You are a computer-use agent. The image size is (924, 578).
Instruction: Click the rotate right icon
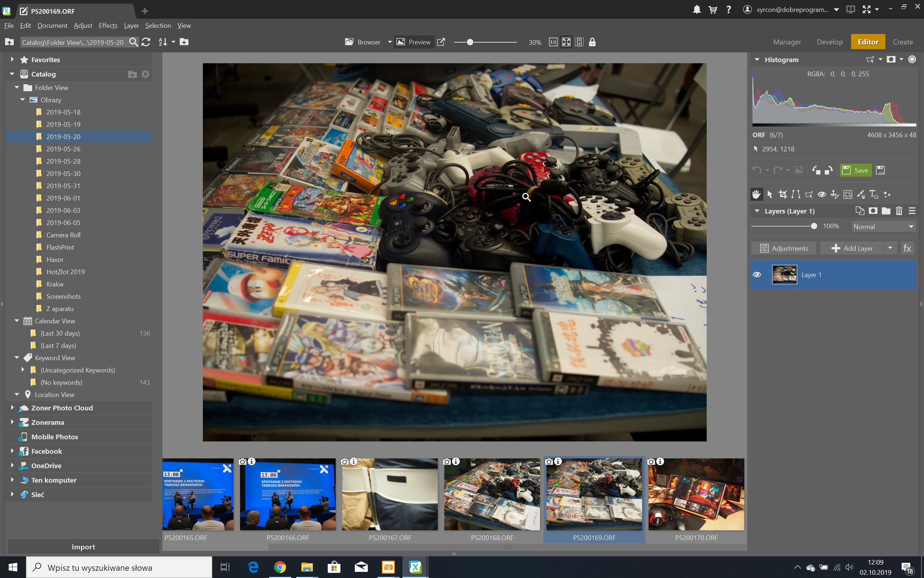pos(829,170)
